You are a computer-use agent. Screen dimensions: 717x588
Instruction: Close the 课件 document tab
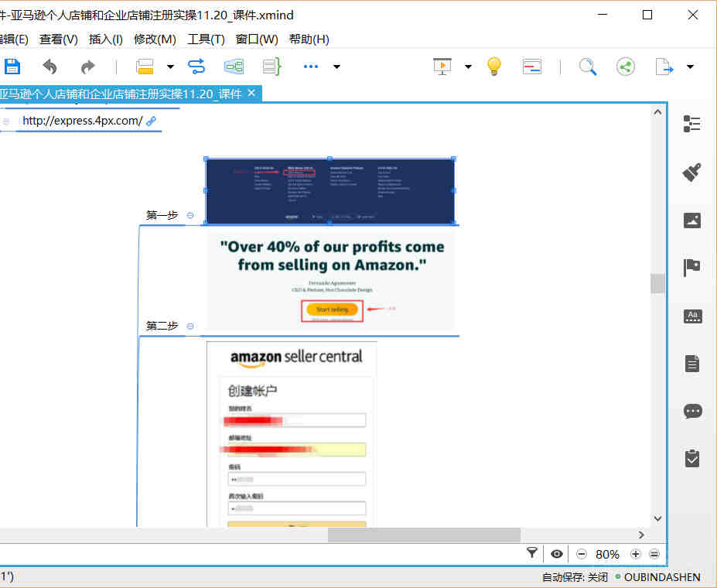point(251,94)
